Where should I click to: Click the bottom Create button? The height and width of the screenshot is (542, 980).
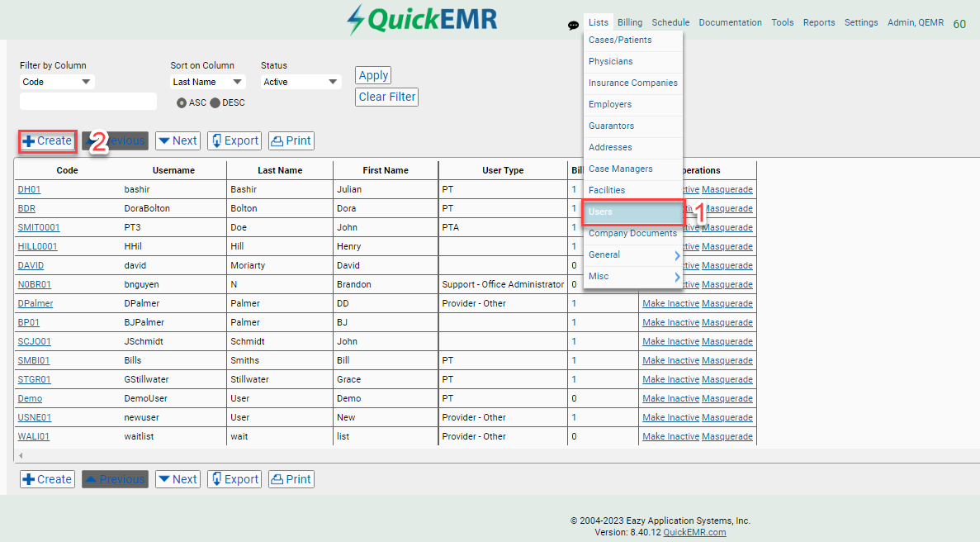click(48, 479)
